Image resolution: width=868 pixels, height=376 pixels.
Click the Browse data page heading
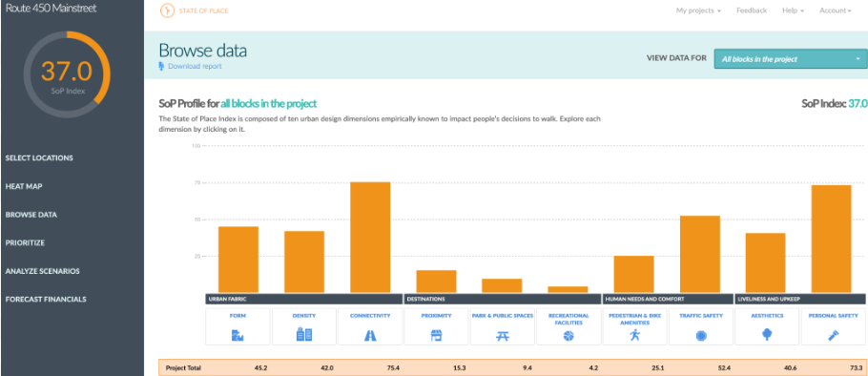[202, 51]
